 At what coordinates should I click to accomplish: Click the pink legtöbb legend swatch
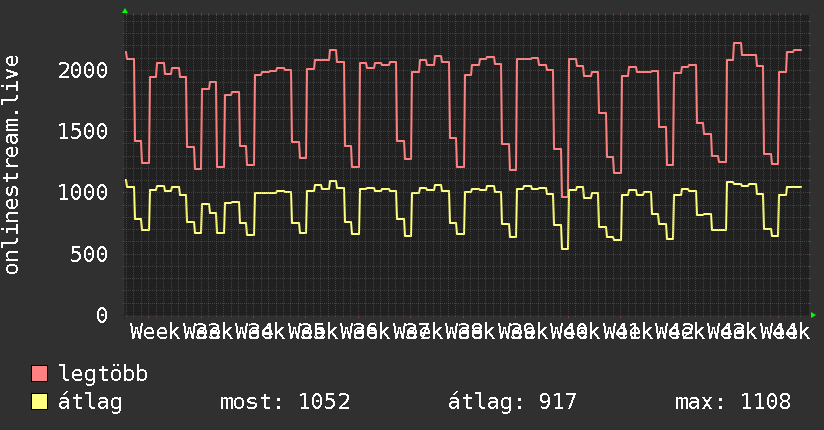39,374
